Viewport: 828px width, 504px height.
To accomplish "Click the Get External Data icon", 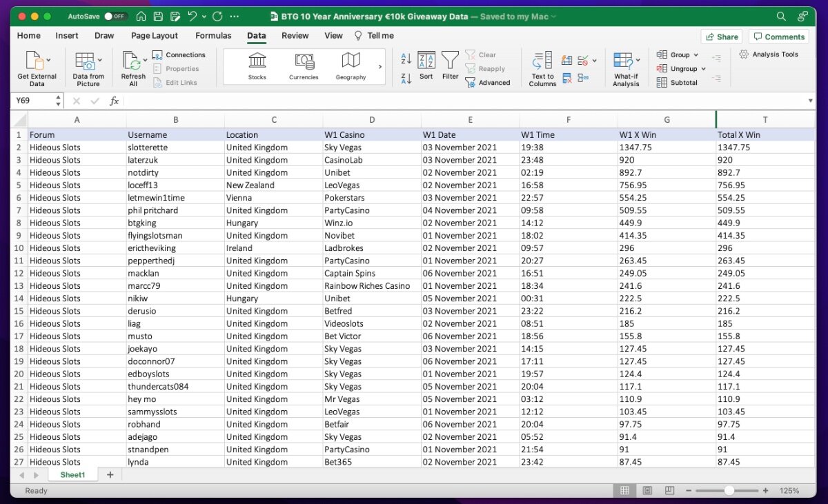I will tap(34, 61).
